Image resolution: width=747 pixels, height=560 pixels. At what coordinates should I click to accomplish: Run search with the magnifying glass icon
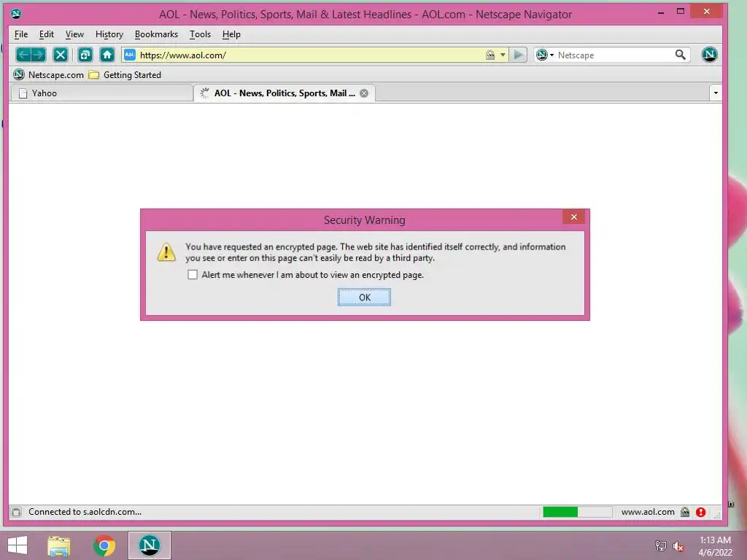[x=681, y=55]
